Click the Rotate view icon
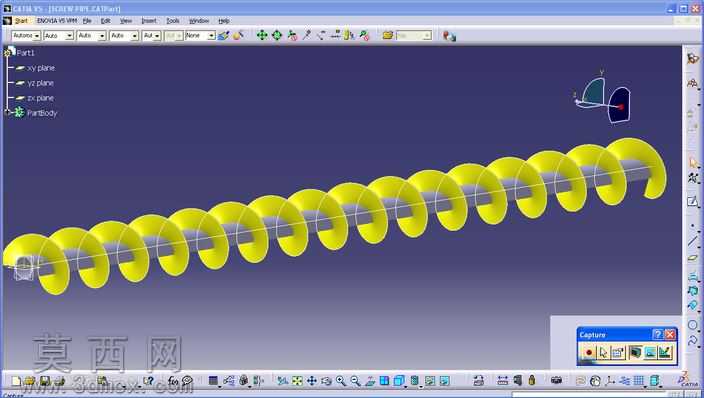The height and width of the screenshot is (398, 704). pyautogui.click(x=326, y=381)
